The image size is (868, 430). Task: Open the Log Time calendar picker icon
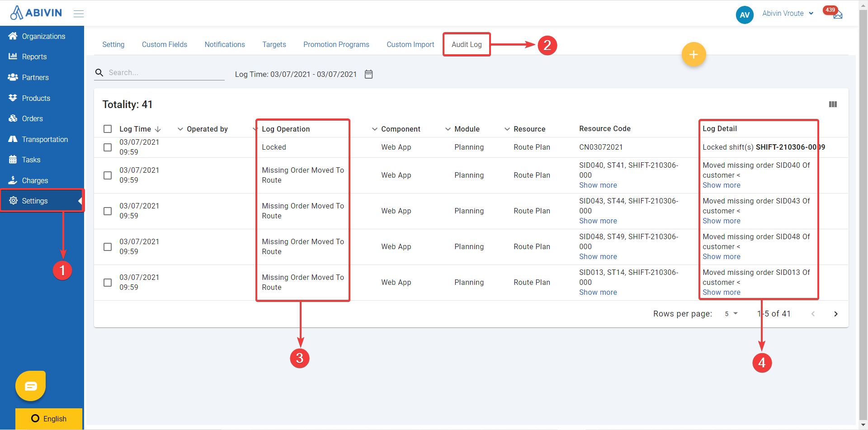coord(369,74)
